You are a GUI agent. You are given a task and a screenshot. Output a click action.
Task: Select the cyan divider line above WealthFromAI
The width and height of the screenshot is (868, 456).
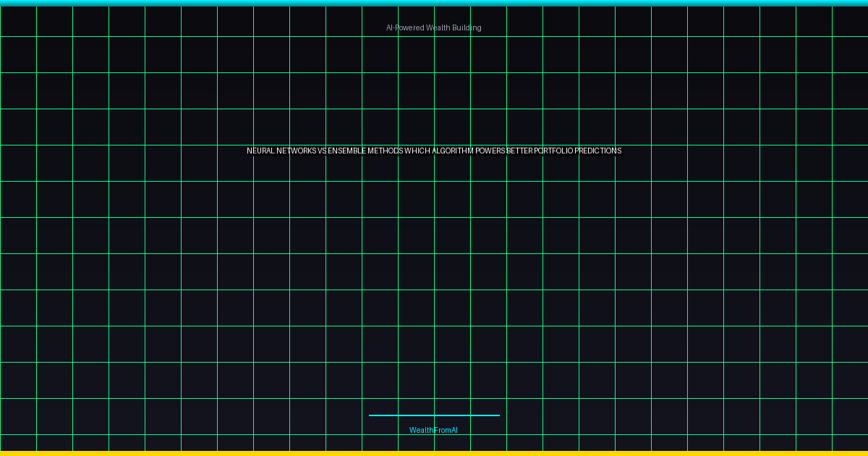[434, 415]
